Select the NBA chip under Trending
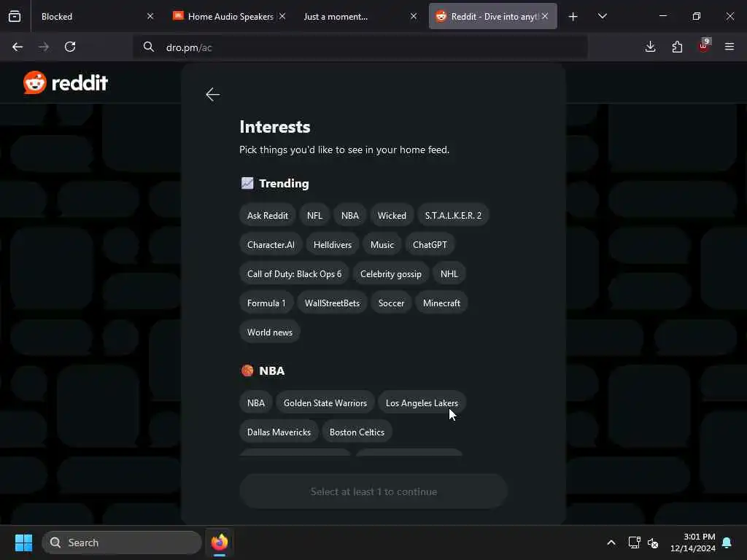 coord(349,216)
